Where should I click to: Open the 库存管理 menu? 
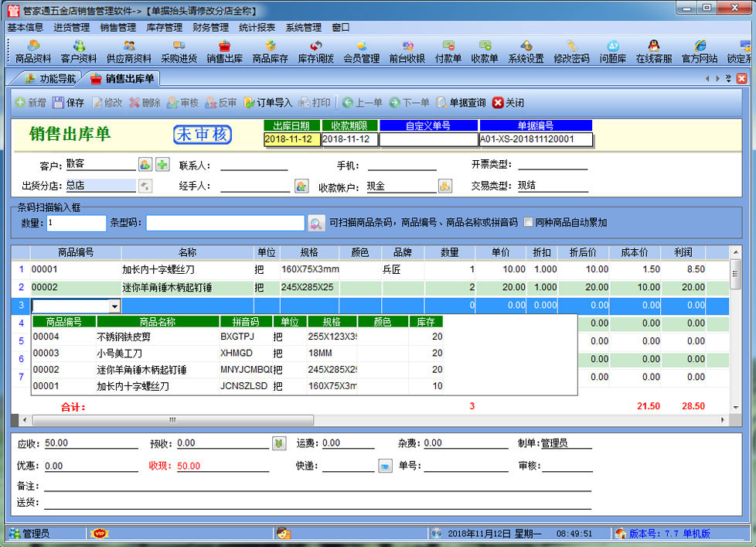pyautogui.click(x=164, y=27)
